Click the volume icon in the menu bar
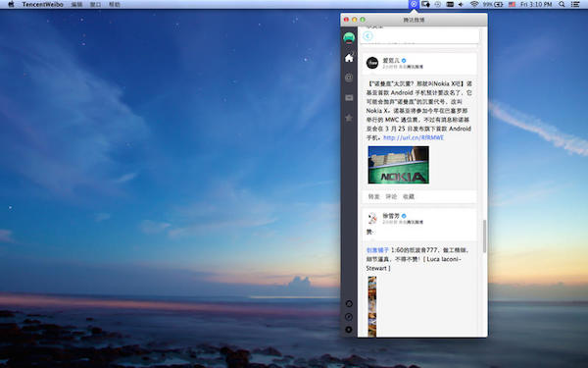This screenshot has height=368, width=588. 462,4
